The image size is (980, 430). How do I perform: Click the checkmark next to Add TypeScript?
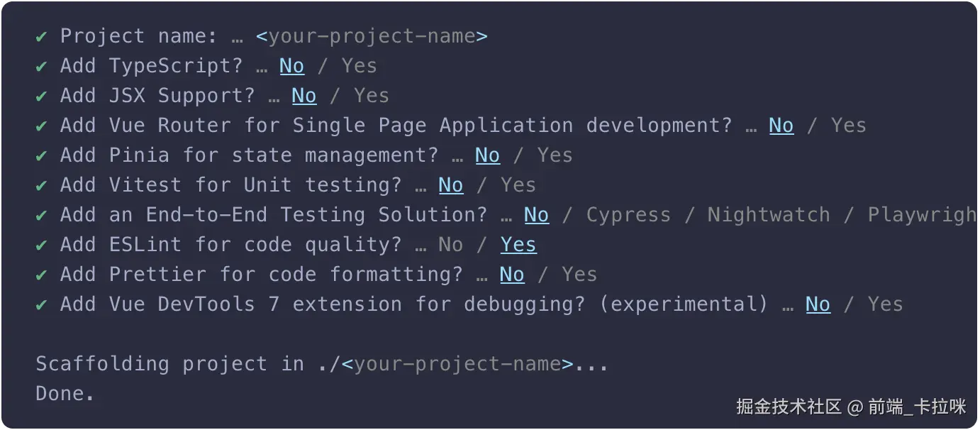point(42,66)
